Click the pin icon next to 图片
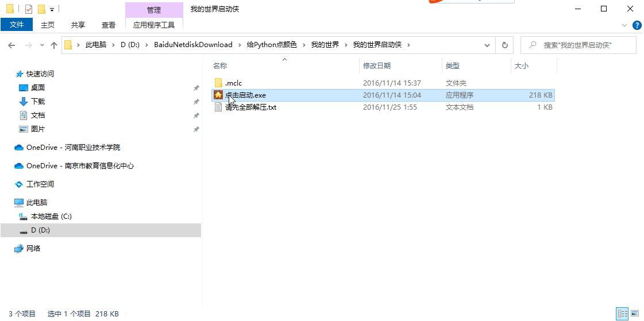The image size is (644, 321). click(x=196, y=129)
